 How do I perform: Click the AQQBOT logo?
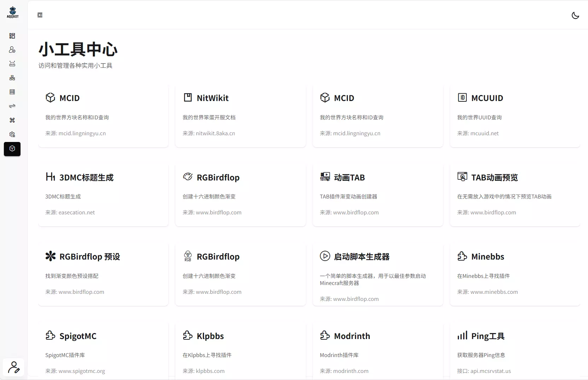13,12
